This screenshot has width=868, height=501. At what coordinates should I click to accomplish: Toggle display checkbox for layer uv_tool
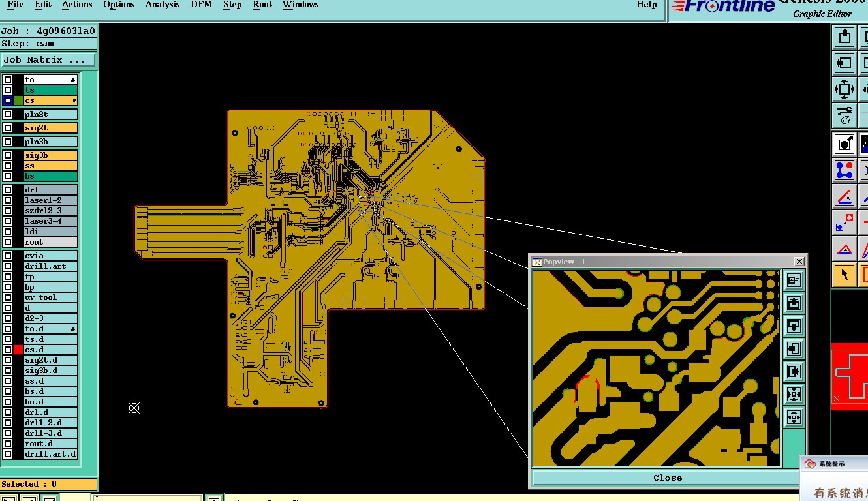[8, 297]
